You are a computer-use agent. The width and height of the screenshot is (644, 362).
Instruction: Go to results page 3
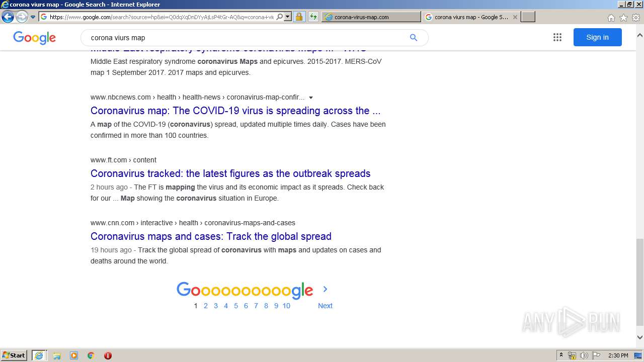click(215, 306)
